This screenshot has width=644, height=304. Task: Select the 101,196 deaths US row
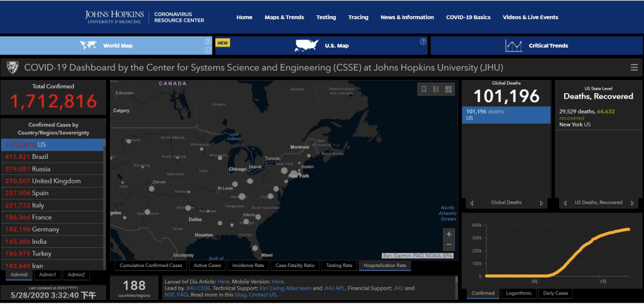(506, 115)
